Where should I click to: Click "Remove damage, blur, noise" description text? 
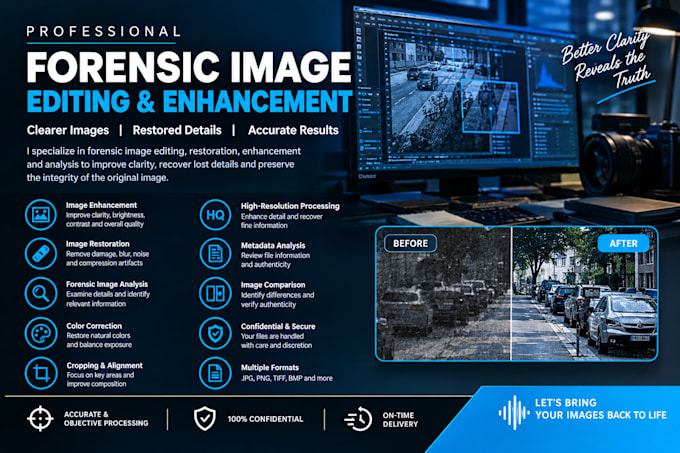(x=107, y=254)
